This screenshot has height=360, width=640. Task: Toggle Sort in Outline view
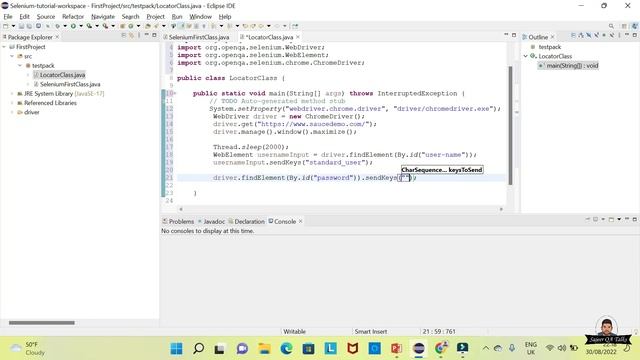point(581,36)
